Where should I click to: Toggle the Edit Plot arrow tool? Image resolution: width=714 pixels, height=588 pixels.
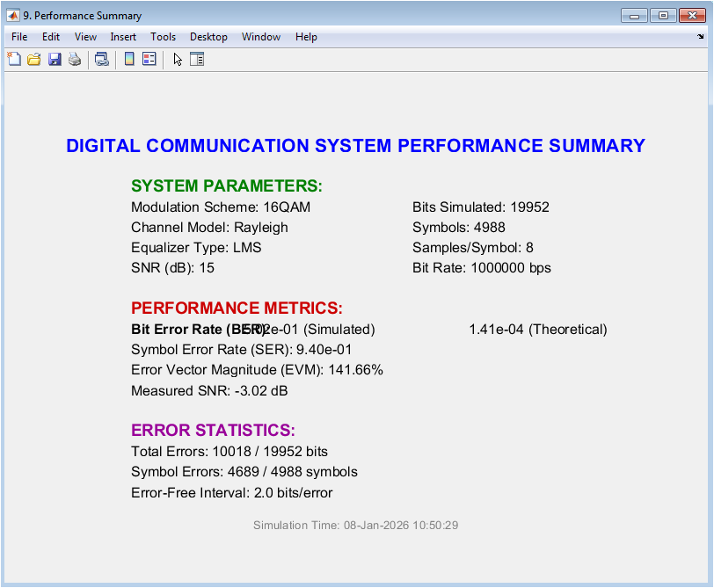point(177,60)
